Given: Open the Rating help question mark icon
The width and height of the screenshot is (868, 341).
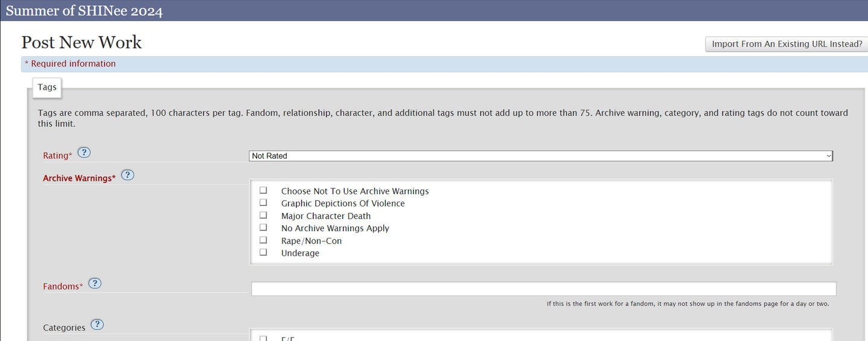Looking at the screenshot, I should pyautogui.click(x=85, y=152).
